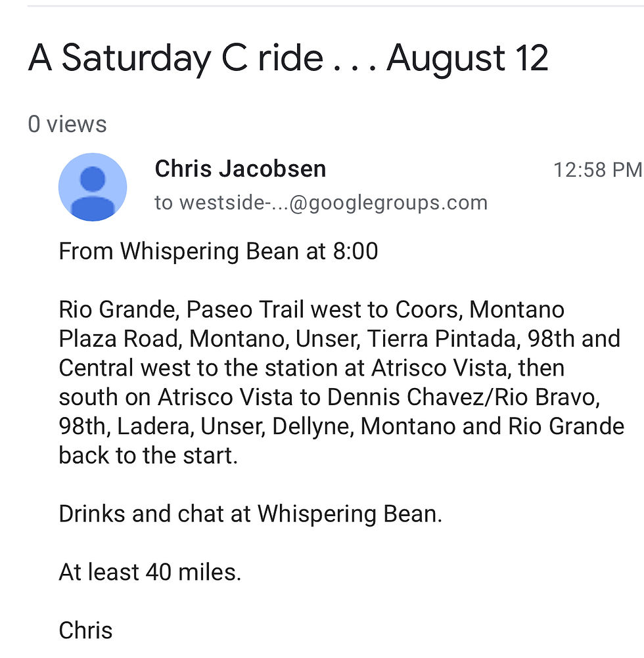Click the 0 views counter
The image size is (644, 658).
pyautogui.click(x=67, y=124)
